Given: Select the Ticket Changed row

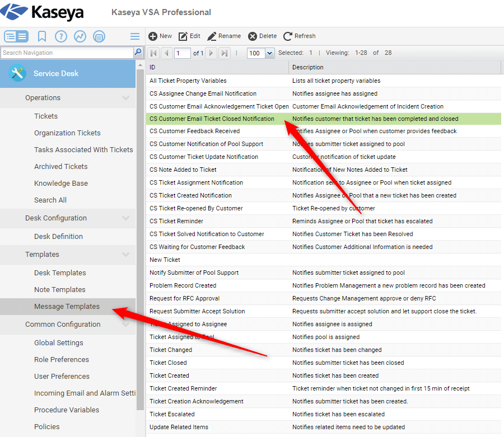Looking at the screenshot, I should click(324, 350).
